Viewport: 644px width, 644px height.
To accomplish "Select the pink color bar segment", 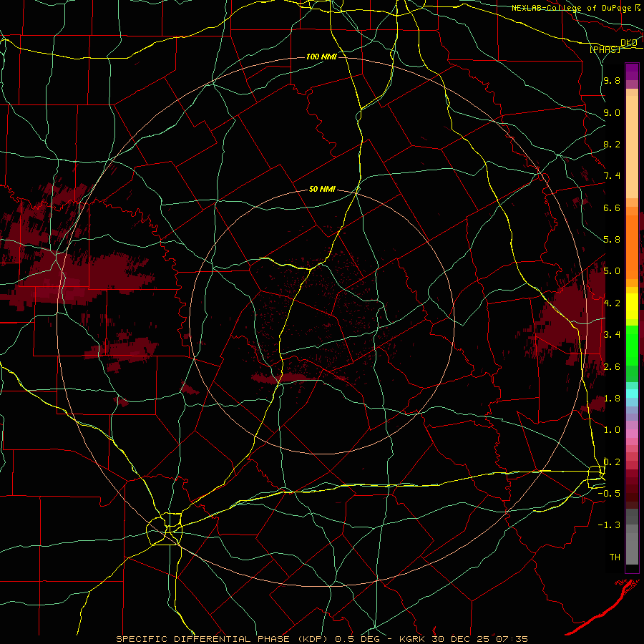I will [632, 434].
